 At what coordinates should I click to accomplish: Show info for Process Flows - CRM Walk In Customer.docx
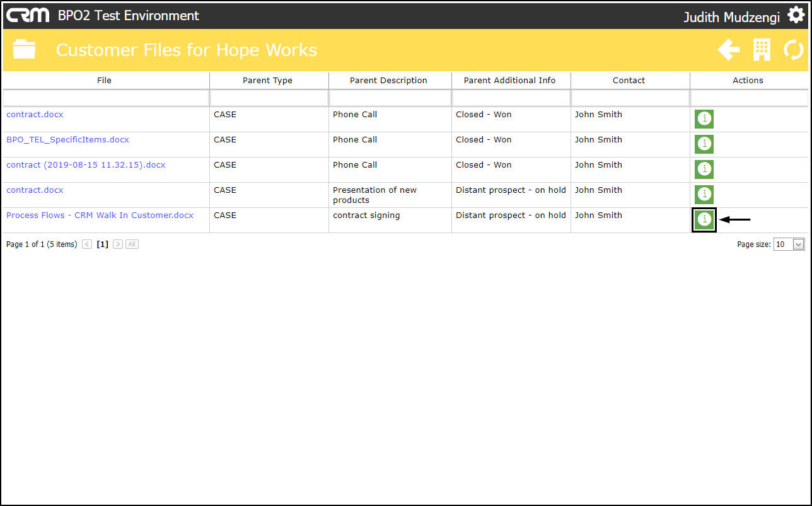tap(704, 220)
